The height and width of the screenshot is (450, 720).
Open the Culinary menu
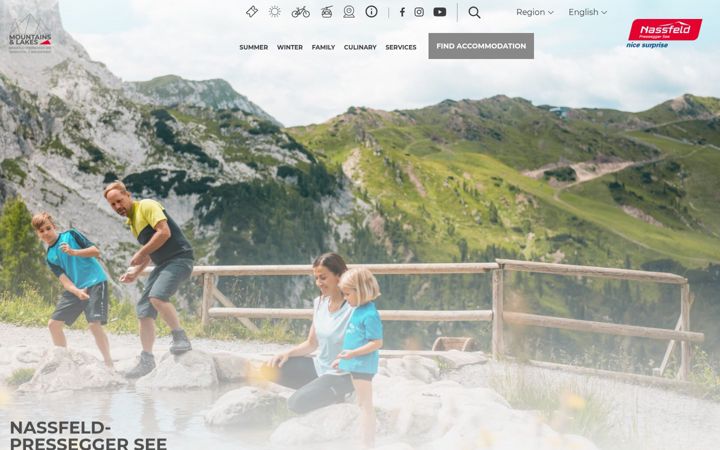(x=360, y=47)
